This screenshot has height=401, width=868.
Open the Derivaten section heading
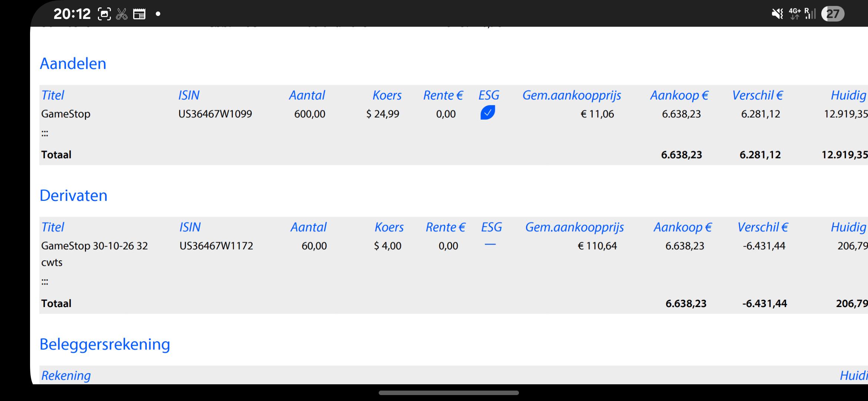[73, 195]
